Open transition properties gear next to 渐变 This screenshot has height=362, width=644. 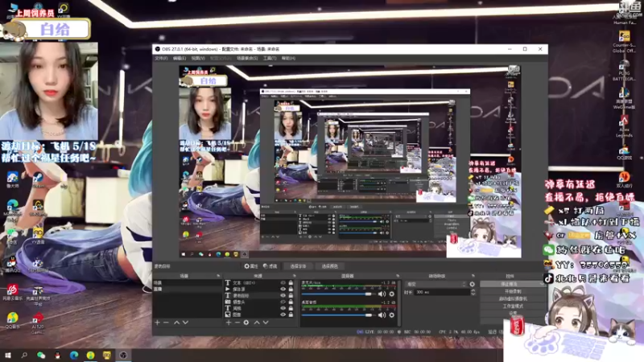coord(473,284)
